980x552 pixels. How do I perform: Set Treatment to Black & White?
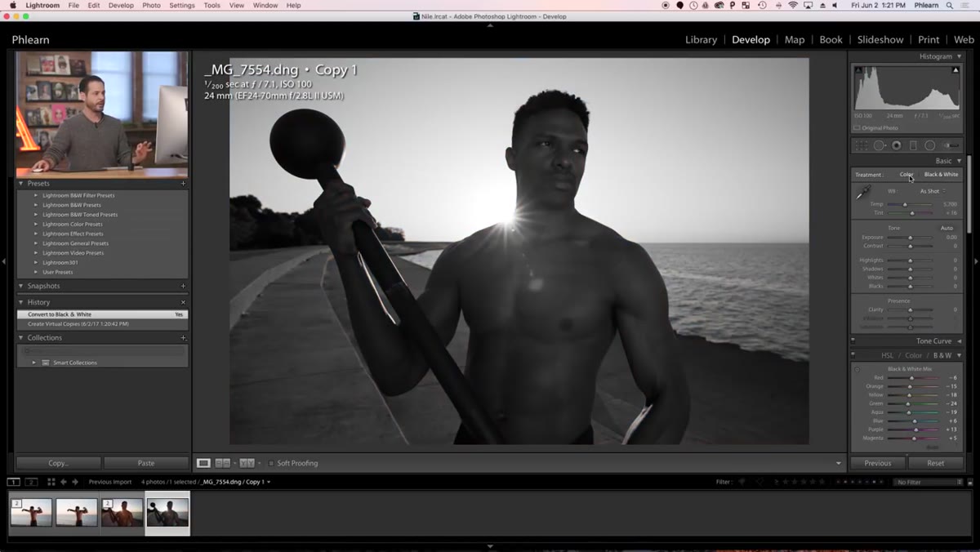point(941,174)
